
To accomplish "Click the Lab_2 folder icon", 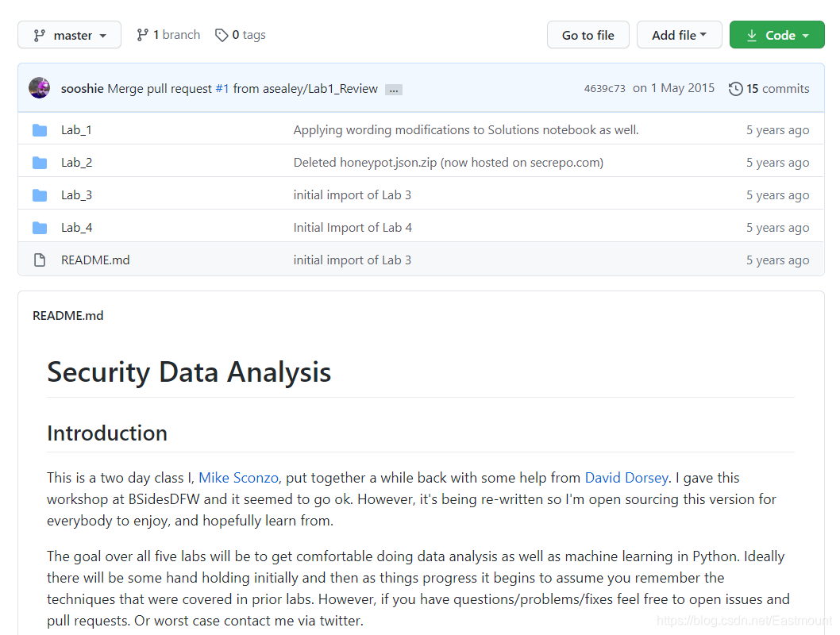I will [x=40, y=163].
